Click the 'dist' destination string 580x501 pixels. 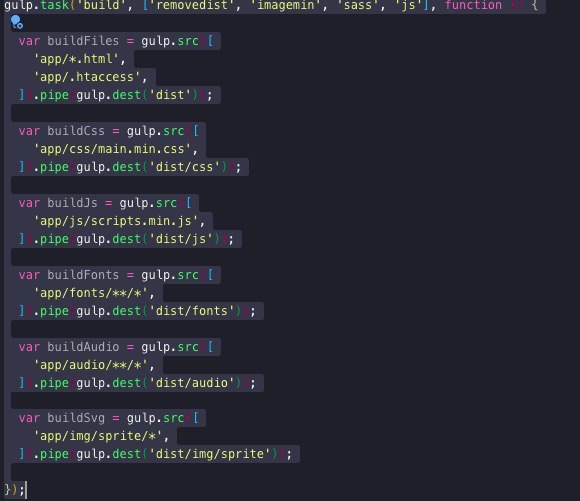click(170, 95)
